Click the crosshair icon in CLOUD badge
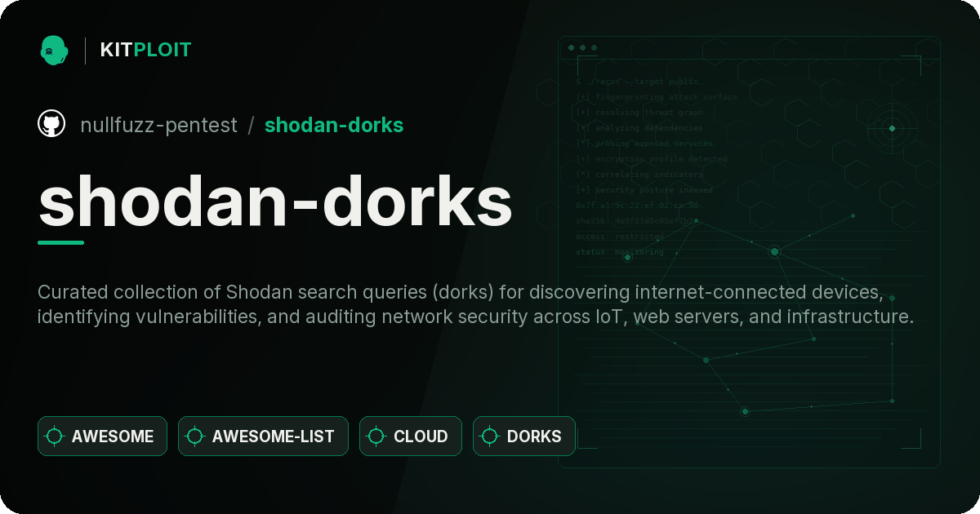Screen dimensions: 980x514 tap(376, 436)
